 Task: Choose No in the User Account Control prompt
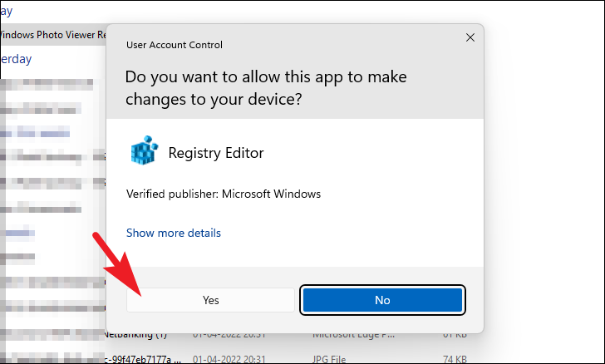[382, 300]
